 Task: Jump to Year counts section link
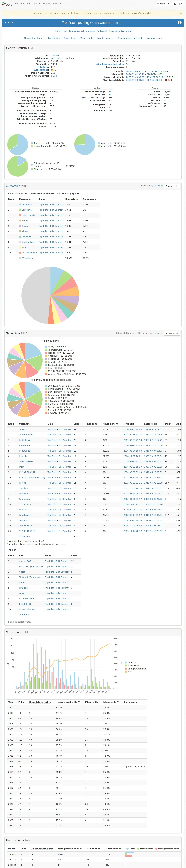87,38
